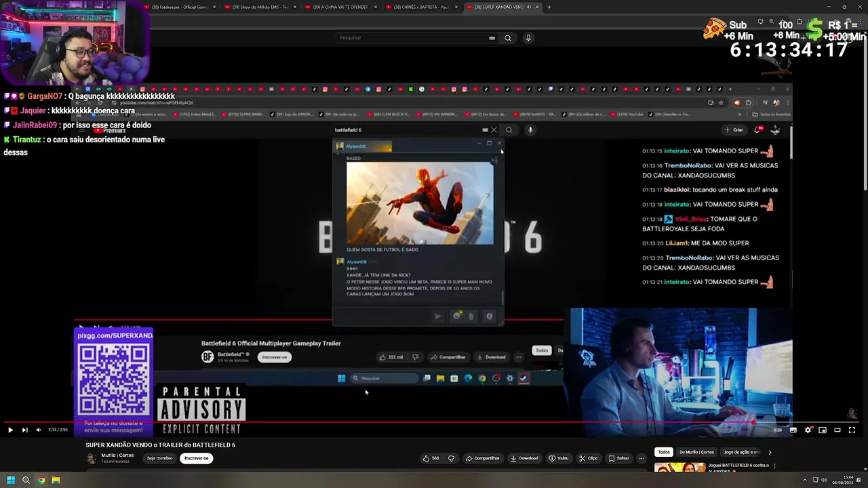Save video using Salvar button
The image size is (868, 488).
coord(618,458)
